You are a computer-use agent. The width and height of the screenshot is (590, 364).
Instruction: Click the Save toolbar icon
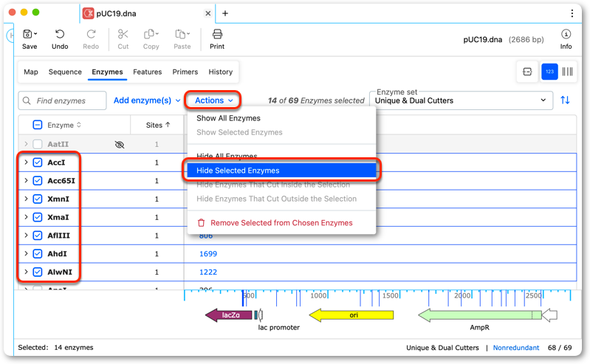(27, 34)
